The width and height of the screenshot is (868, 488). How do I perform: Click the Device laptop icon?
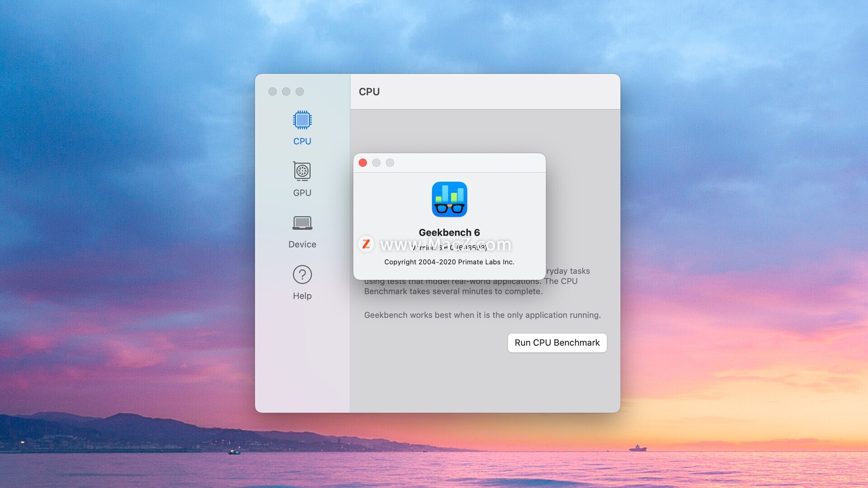pos(302,223)
